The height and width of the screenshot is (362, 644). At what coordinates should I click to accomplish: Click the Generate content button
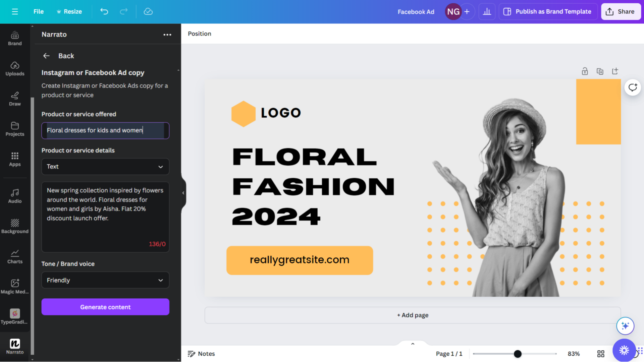click(105, 307)
